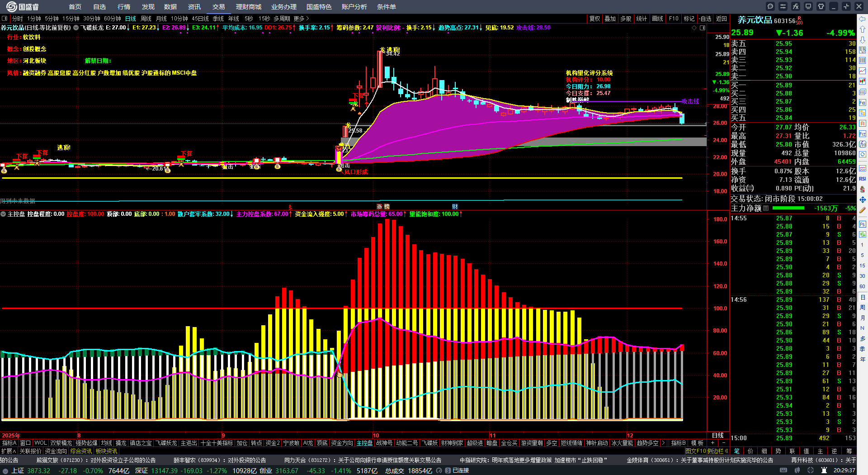This screenshot has width=868, height=475.
Task: Click the -自选 remove watchlist button
Action: tap(705, 19)
